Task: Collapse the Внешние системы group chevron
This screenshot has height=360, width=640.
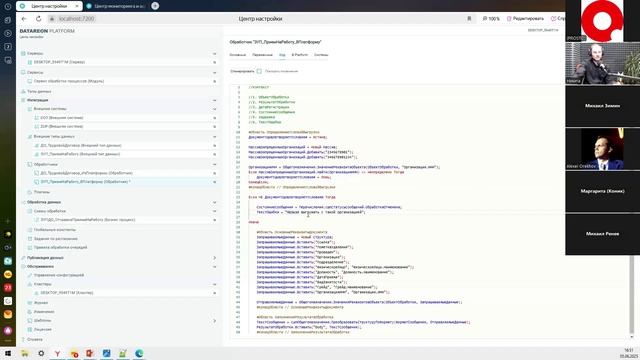Action: pyautogui.click(x=214, y=109)
